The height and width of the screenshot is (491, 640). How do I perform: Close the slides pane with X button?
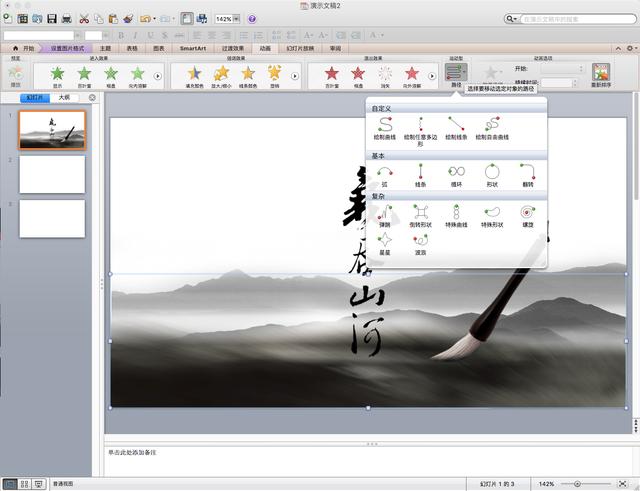click(x=92, y=98)
